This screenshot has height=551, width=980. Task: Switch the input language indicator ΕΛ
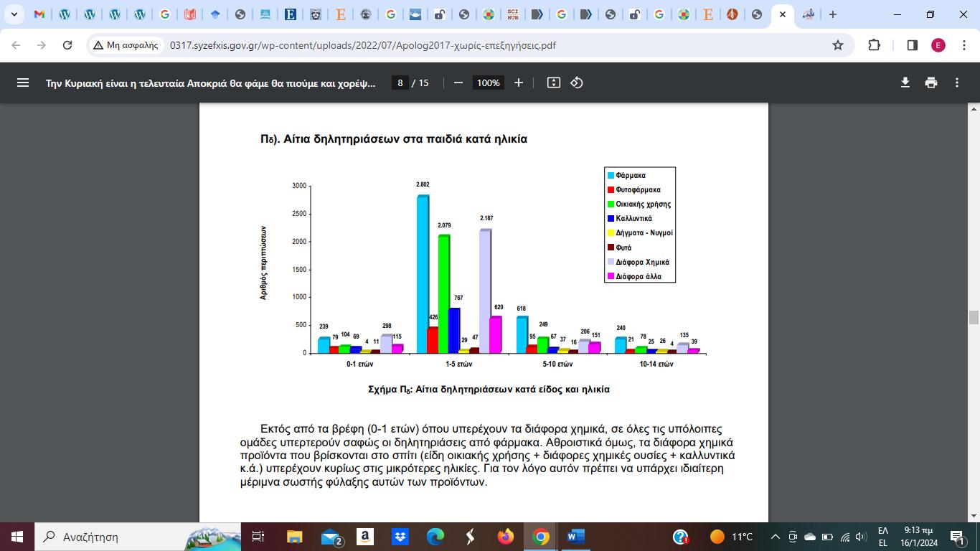[883, 537]
